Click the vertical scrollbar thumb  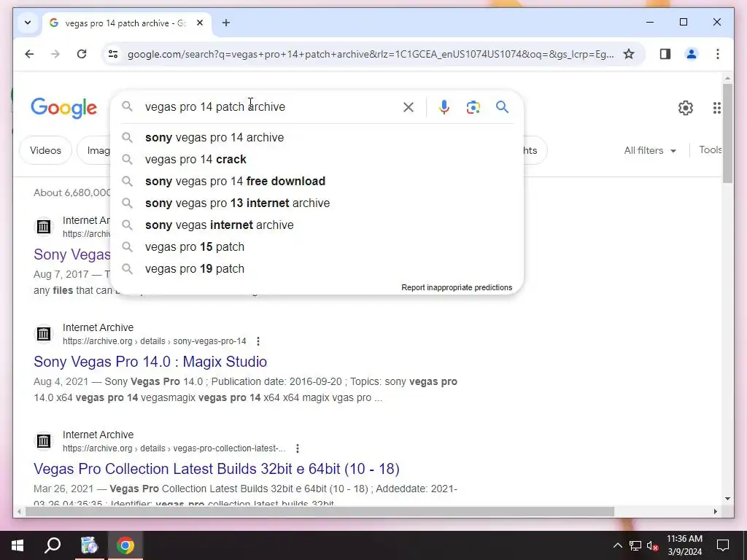pos(727,133)
